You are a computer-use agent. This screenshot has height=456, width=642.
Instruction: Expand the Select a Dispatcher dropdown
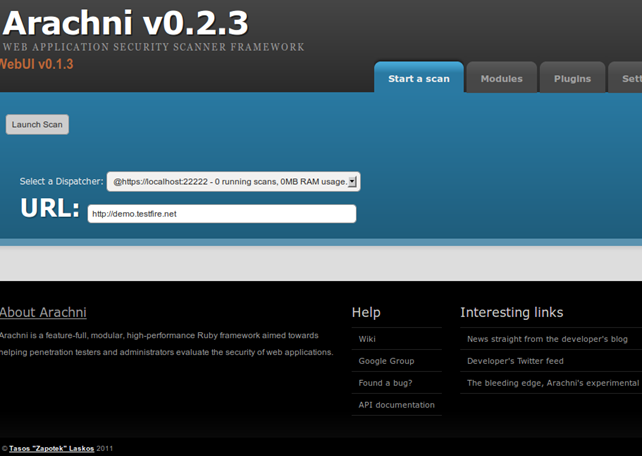pos(233,182)
